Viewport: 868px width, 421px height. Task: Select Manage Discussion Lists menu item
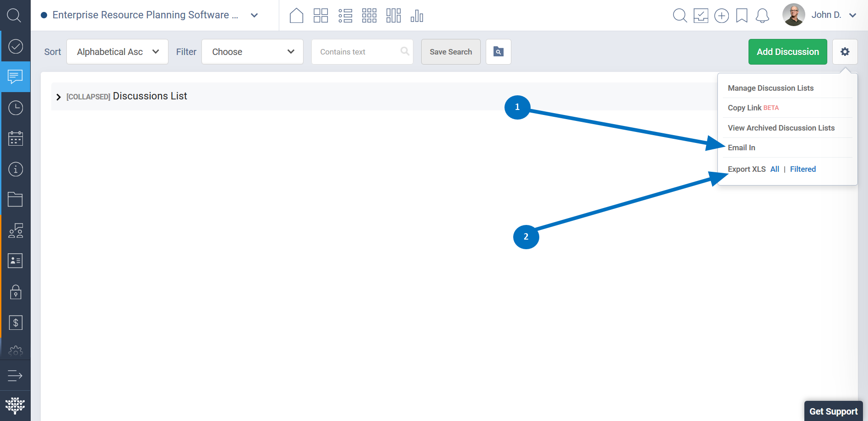click(770, 88)
